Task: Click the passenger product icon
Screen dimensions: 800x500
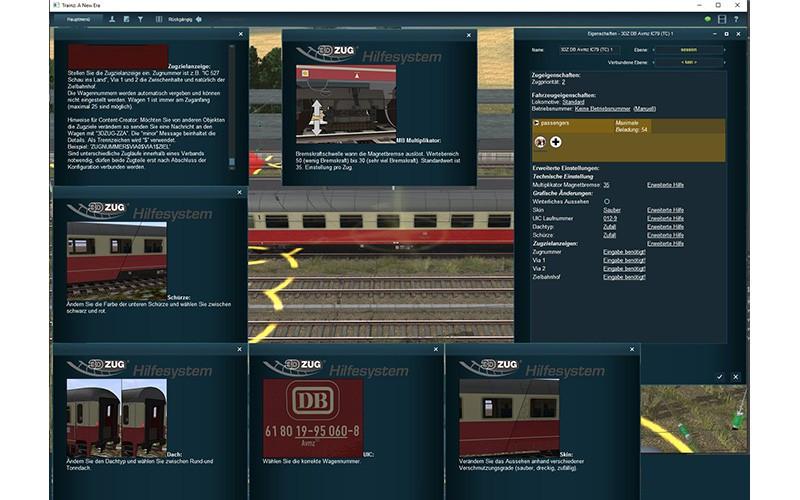Action: (541, 142)
